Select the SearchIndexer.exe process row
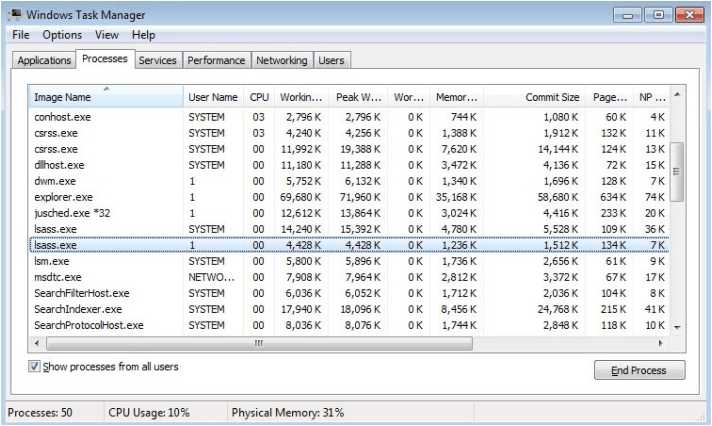The image size is (712, 426). [349, 309]
